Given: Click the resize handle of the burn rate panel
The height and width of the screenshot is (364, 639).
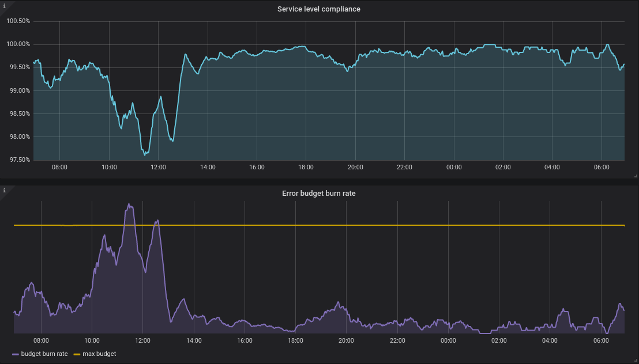Looking at the screenshot, I should 634,361.
